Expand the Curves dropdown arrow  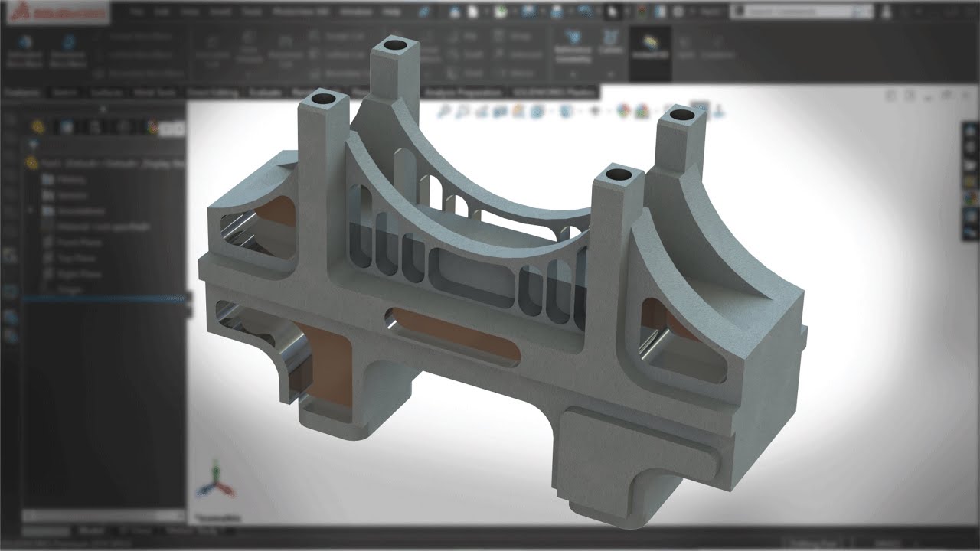[610, 74]
